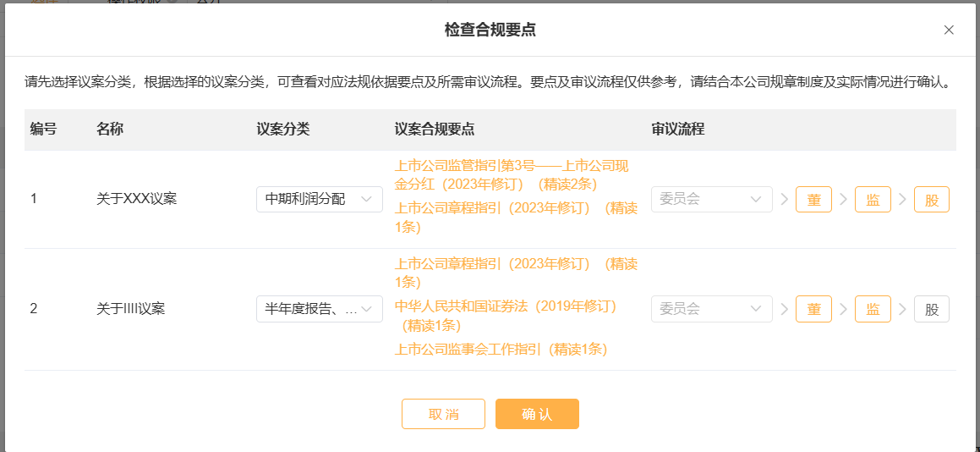Open row 1 上市公司章程指引 (2023年修订) link

click(x=516, y=218)
